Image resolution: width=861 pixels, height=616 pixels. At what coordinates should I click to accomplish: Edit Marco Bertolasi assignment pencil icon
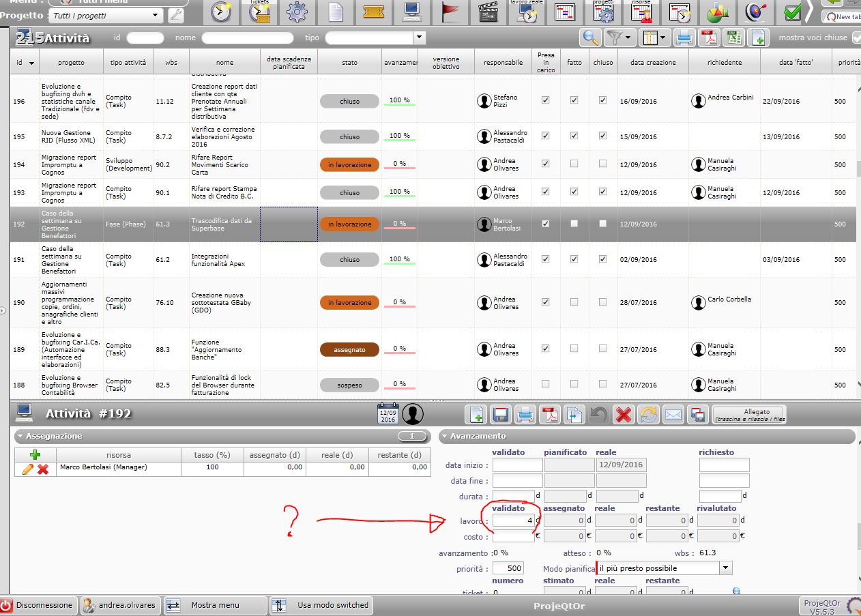tap(27, 469)
